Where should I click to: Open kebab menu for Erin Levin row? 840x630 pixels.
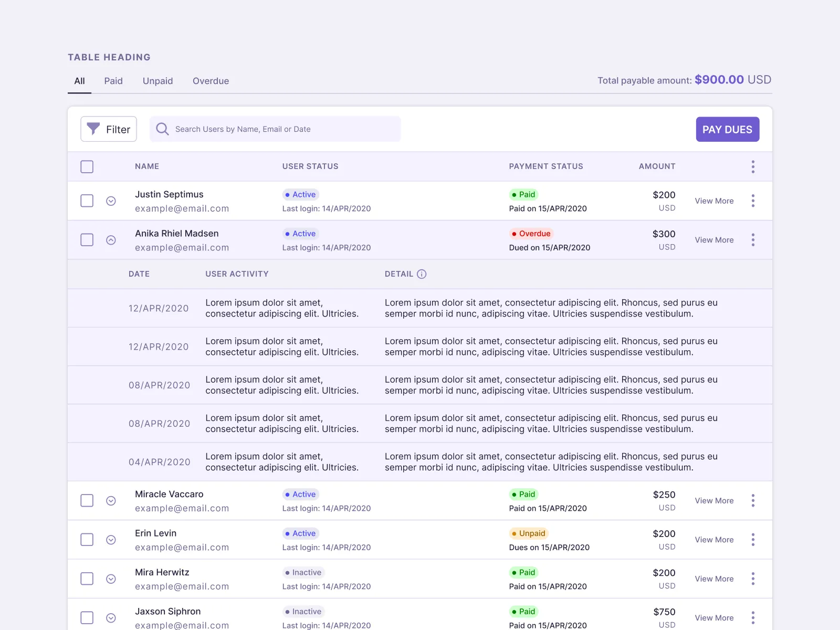pos(753,540)
